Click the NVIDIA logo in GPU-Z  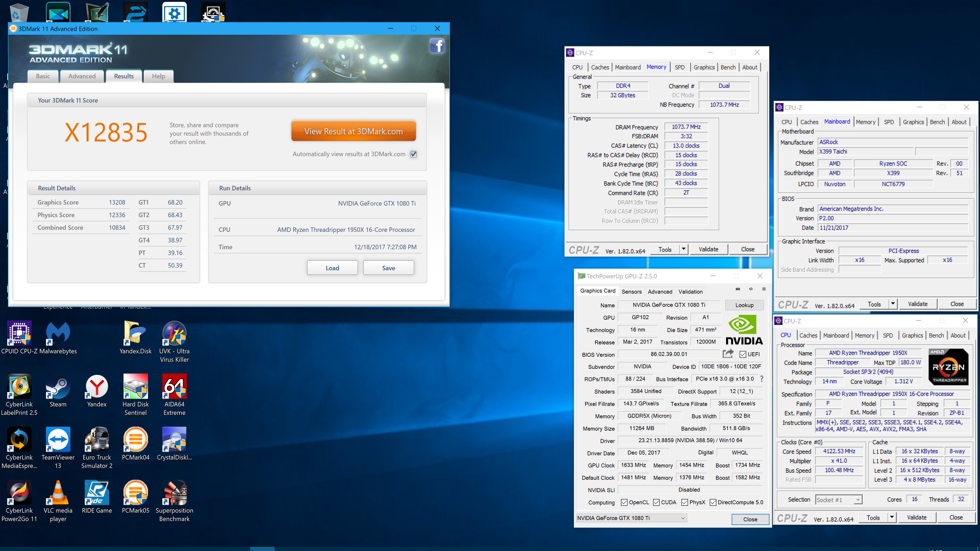[x=744, y=330]
